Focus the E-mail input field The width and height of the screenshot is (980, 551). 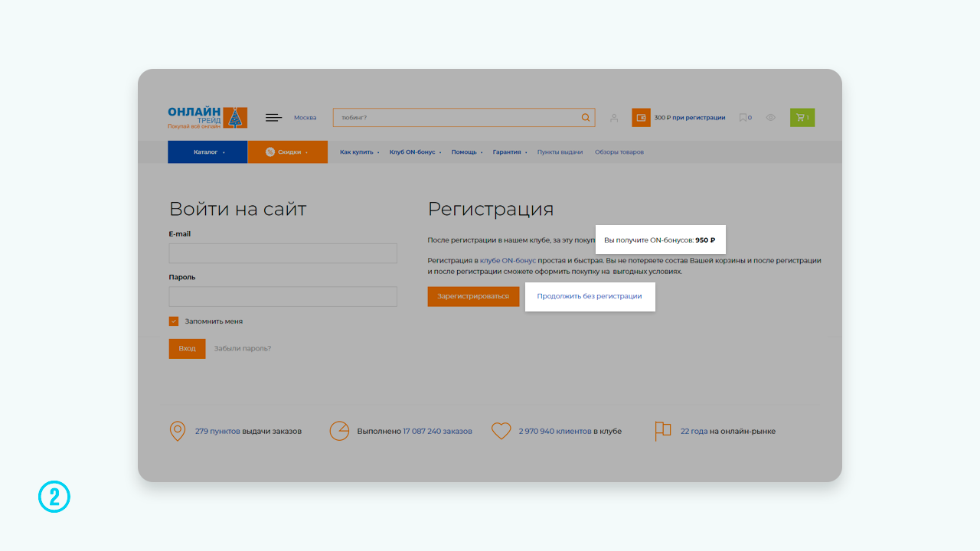pos(283,253)
